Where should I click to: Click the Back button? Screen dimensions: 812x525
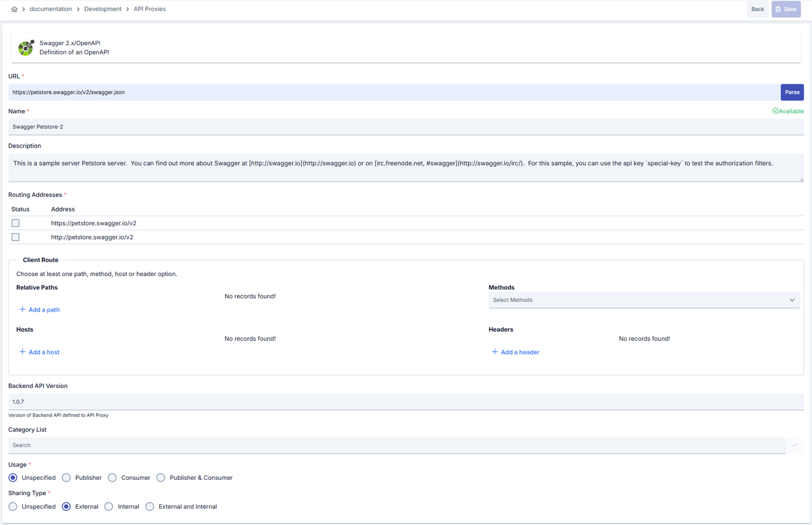[x=757, y=9]
